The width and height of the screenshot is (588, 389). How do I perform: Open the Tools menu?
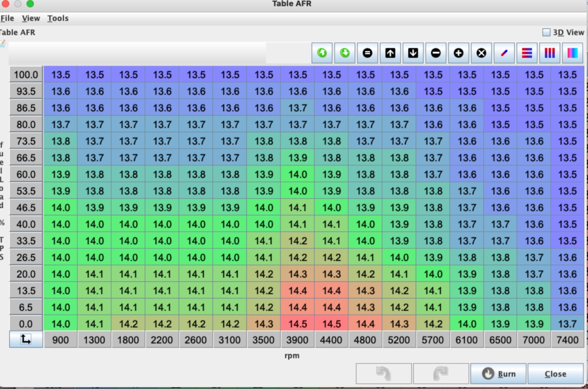[x=58, y=18]
